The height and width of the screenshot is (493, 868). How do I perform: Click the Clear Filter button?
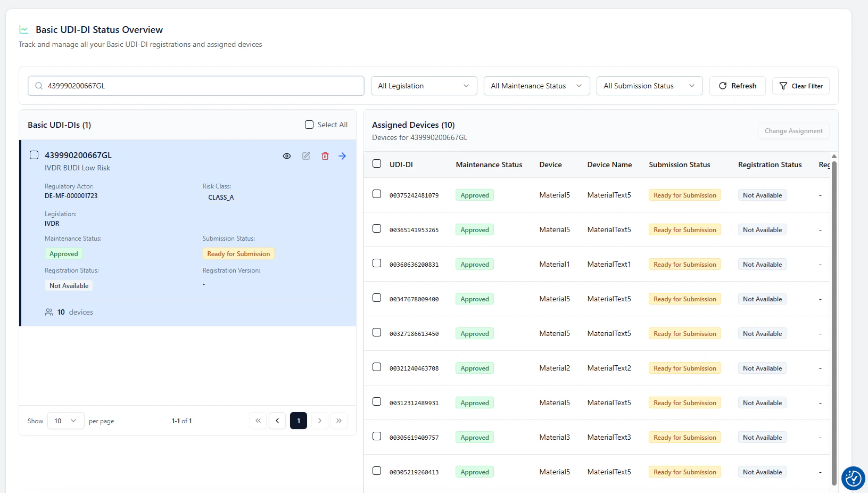click(800, 86)
